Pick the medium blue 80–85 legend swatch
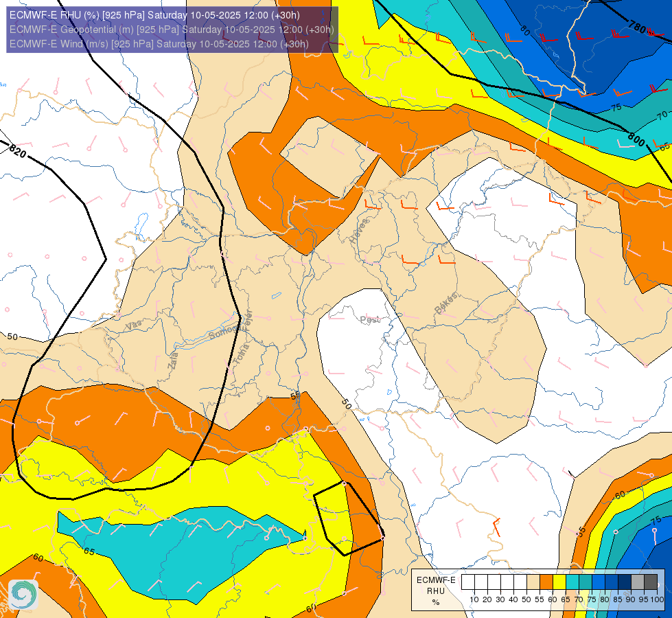The image size is (672, 618). [612, 582]
